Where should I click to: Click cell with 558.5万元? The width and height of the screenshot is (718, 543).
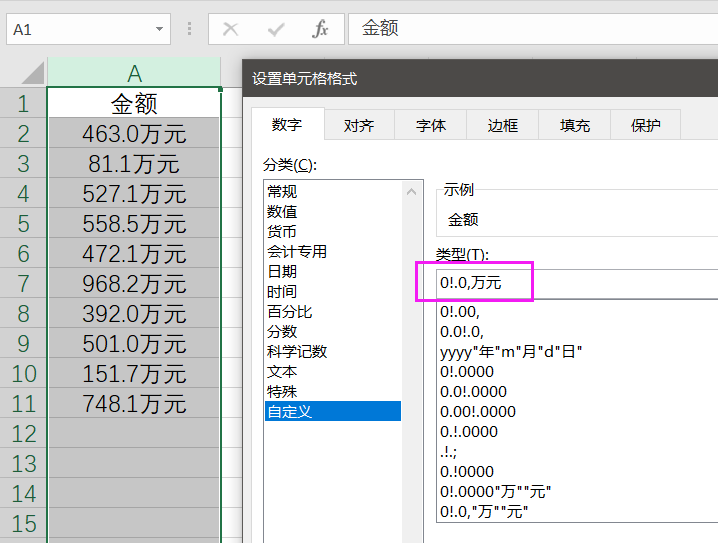tap(134, 223)
